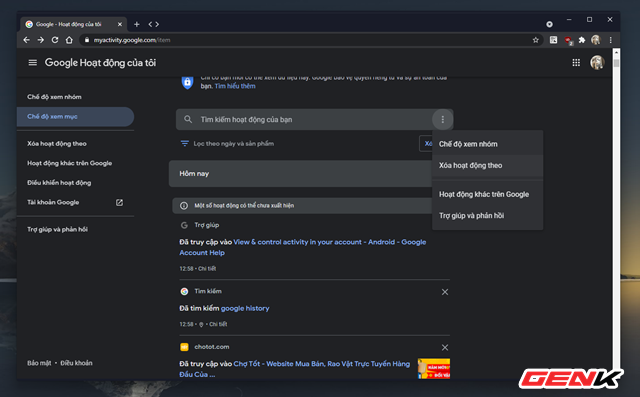Click the info icon in activity notice
640x397 pixels.
click(184, 206)
